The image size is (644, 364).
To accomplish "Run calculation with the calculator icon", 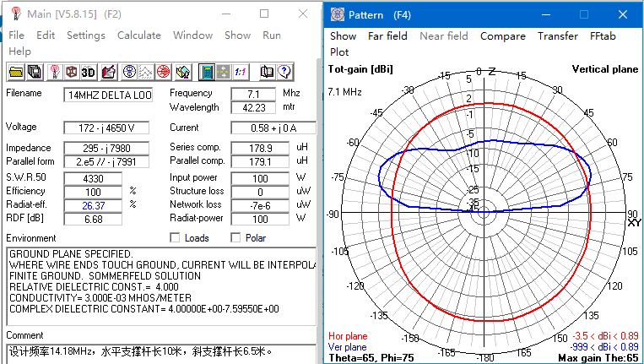I will click(207, 72).
